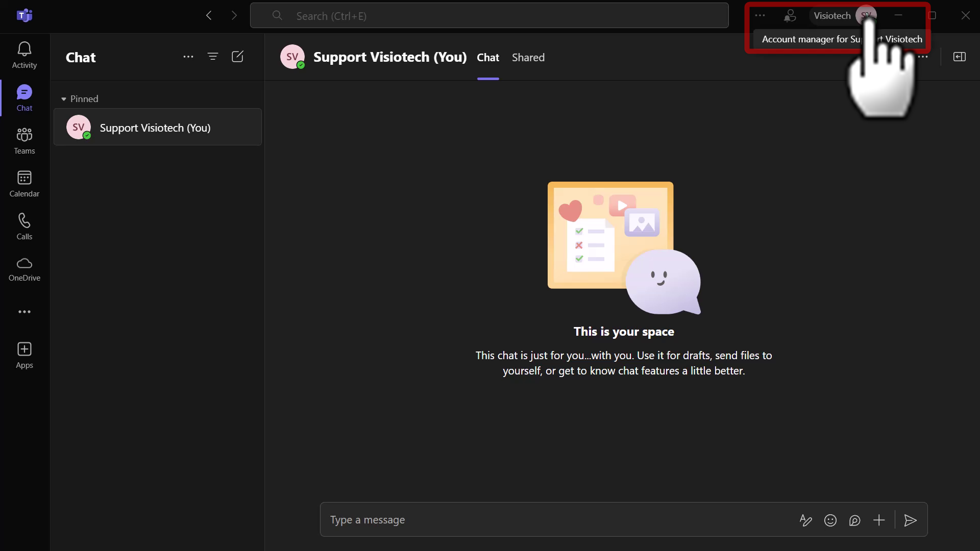Open the Activity feed
This screenshot has height=551, width=980.
[24, 55]
